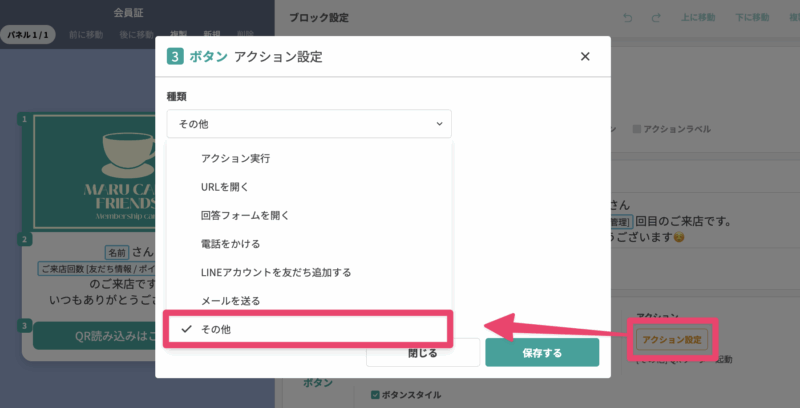Click the number 3 block badge in dialog title
The image size is (800, 408).
click(x=175, y=57)
